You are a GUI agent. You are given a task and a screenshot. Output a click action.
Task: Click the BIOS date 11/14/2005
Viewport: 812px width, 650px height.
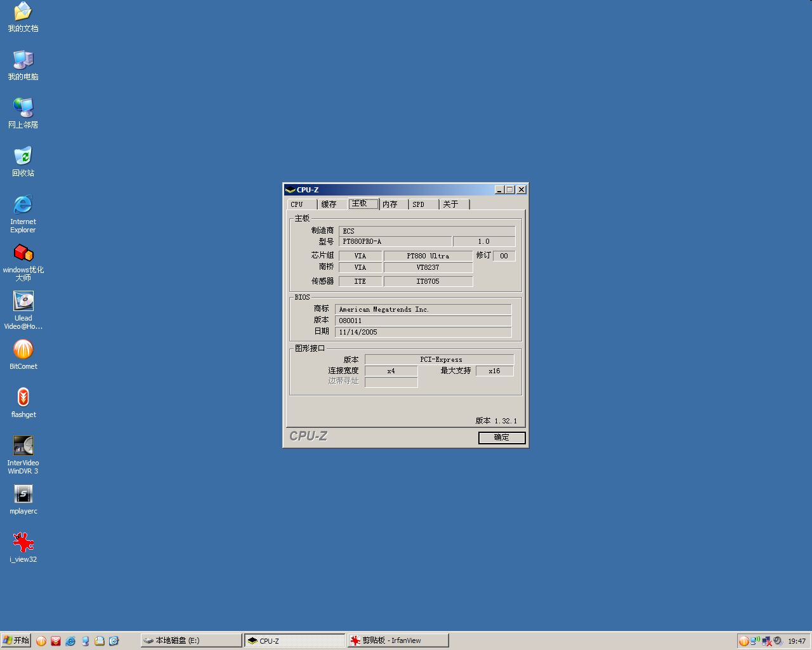click(x=423, y=332)
